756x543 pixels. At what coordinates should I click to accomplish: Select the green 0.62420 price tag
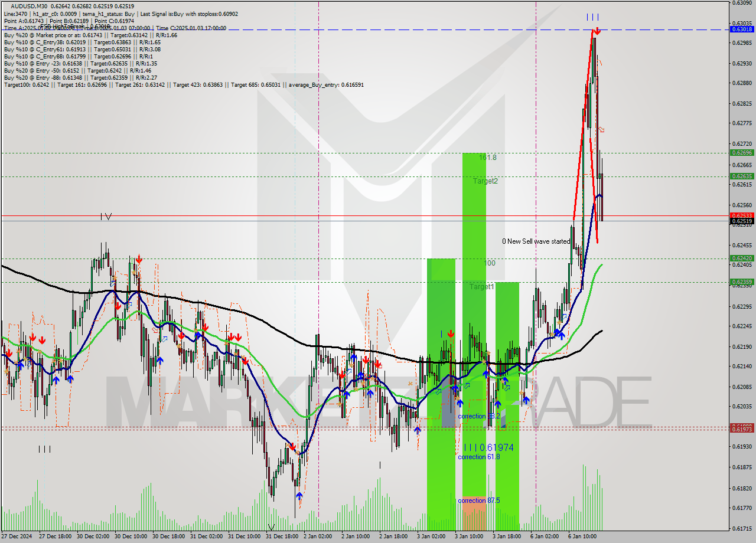pyautogui.click(x=742, y=258)
